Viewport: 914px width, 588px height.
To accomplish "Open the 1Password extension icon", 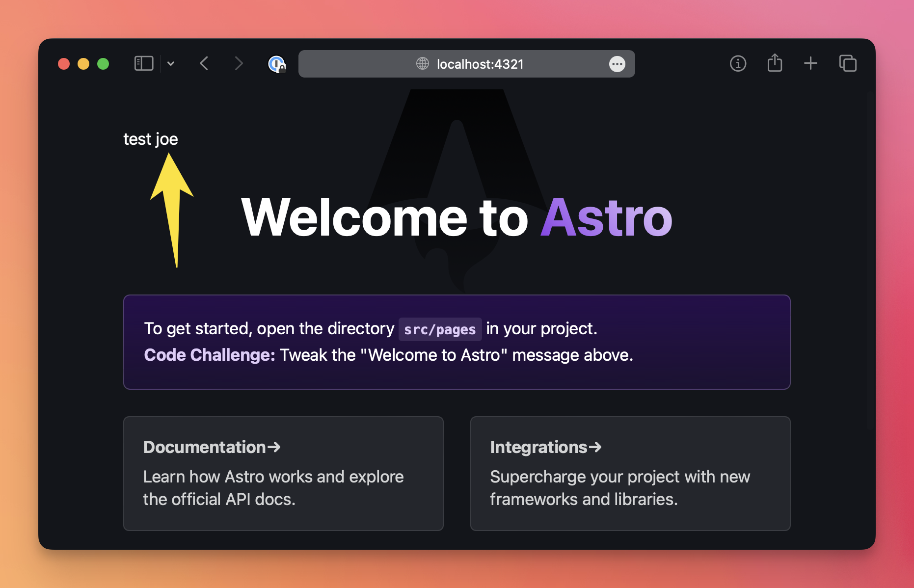I will point(276,64).
